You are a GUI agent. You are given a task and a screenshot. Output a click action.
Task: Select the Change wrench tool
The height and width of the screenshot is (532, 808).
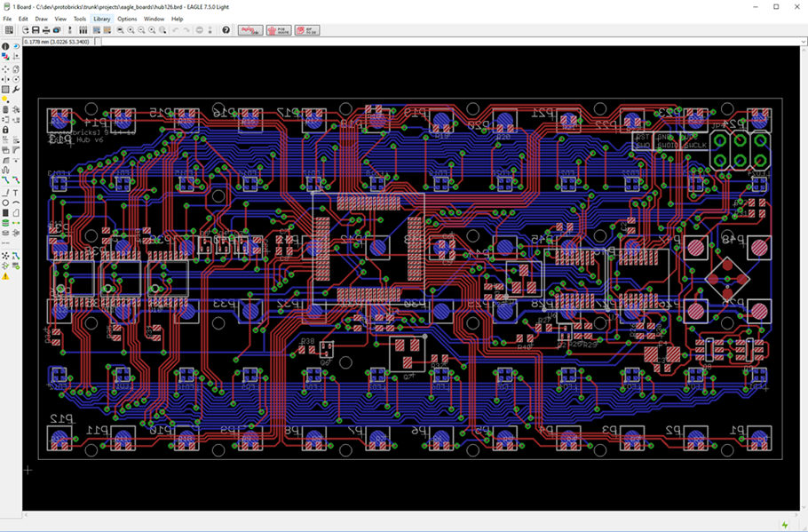[x=16, y=89]
